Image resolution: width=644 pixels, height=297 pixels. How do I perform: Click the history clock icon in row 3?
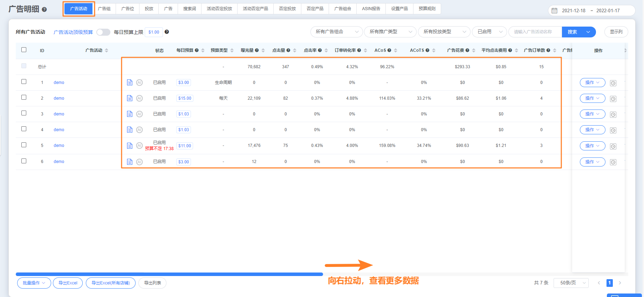[613, 114]
